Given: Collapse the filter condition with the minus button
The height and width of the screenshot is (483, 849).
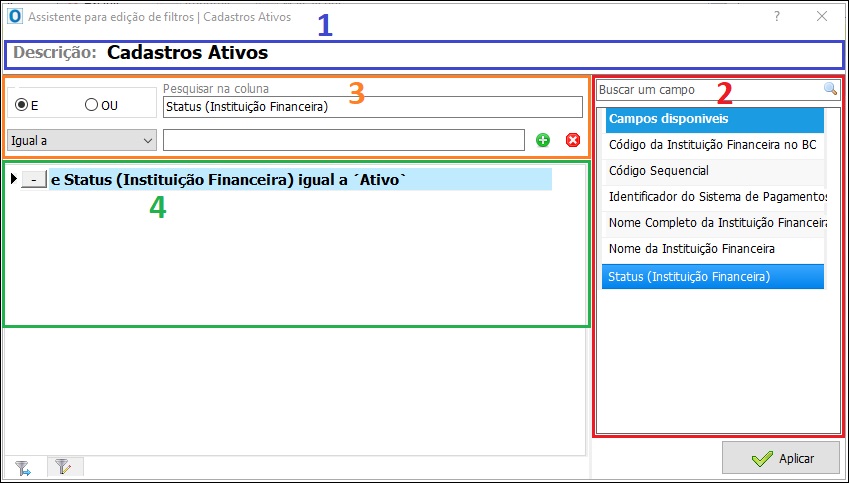Looking at the screenshot, I should pos(34,179).
